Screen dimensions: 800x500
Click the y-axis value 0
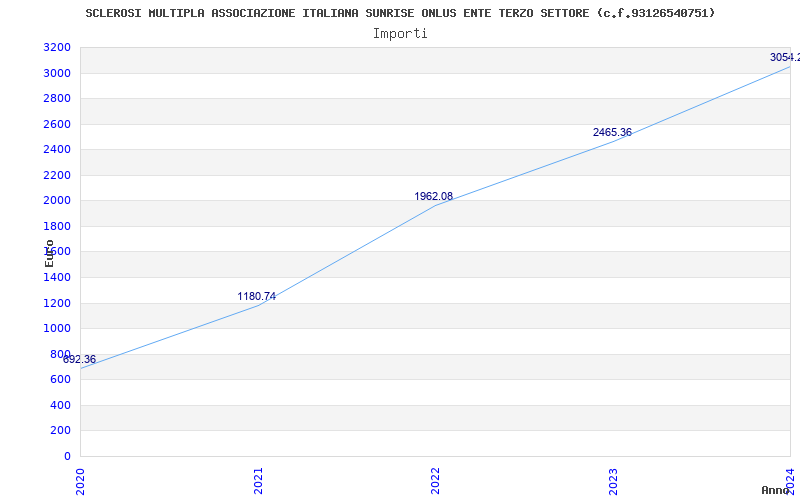(x=67, y=456)
